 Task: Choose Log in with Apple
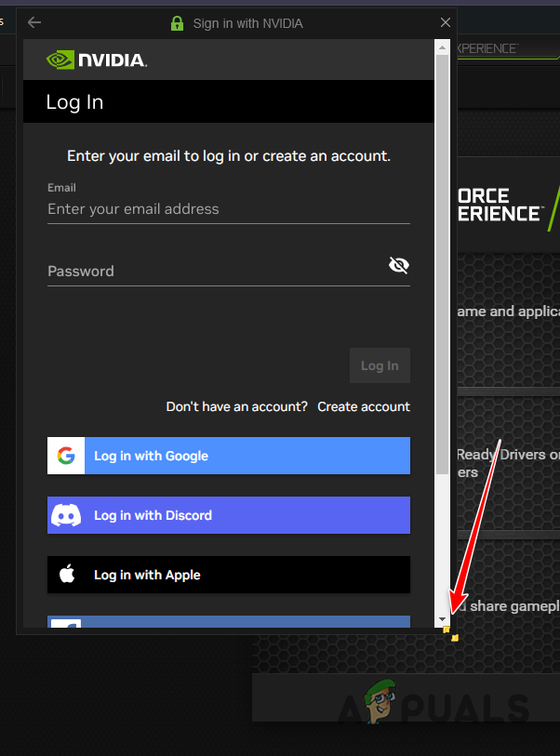[229, 575]
